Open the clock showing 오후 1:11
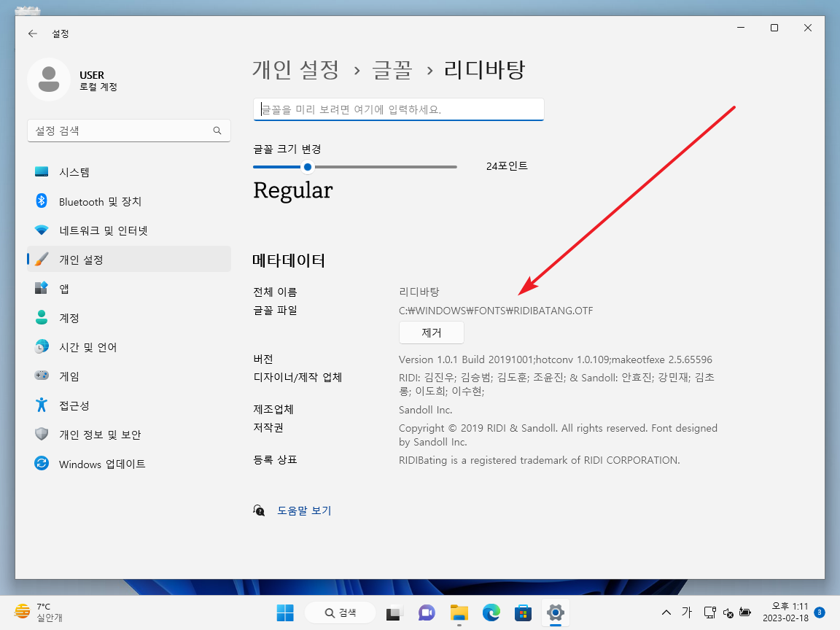840x630 pixels. [786, 612]
